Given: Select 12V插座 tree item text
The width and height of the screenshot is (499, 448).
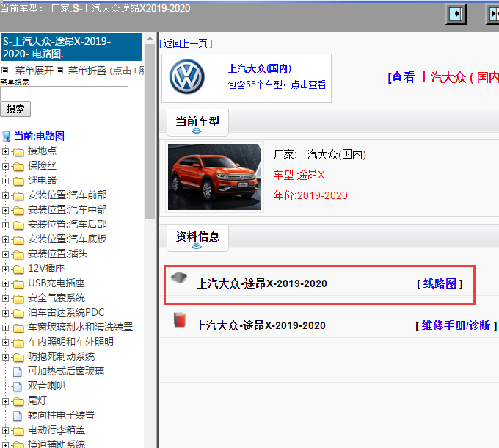Looking at the screenshot, I should pos(46,269).
